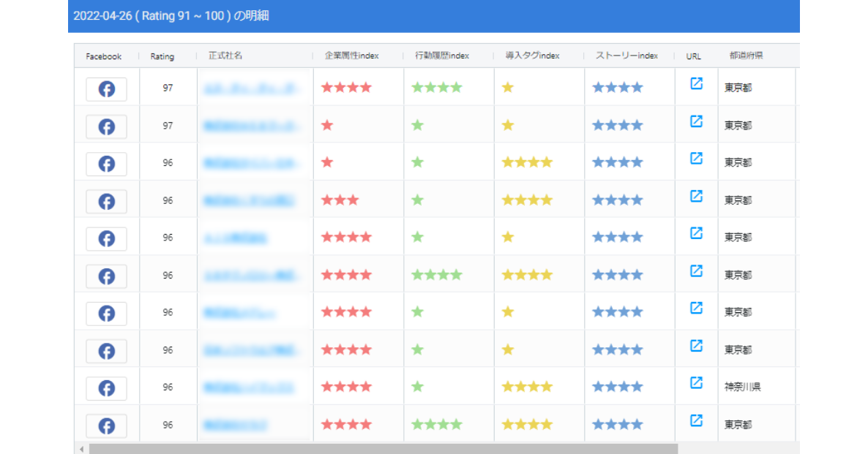Screen dimensions: 868x454
Task: Click the Facebook icon in the first row
Action: click(x=106, y=88)
